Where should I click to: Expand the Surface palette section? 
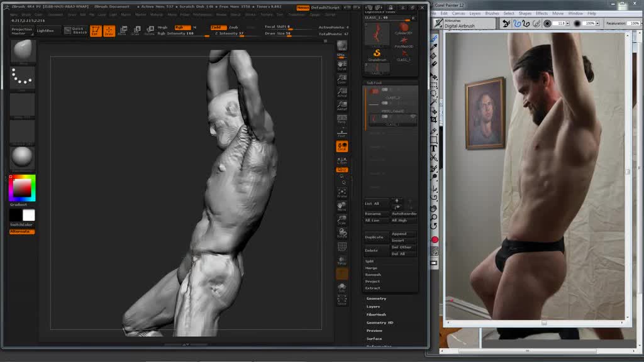point(374,339)
